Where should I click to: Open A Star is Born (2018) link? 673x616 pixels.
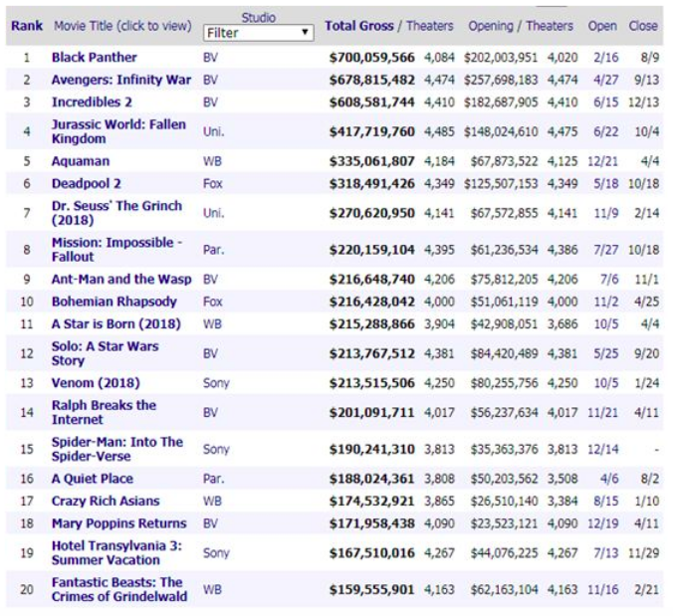click(115, 323)
